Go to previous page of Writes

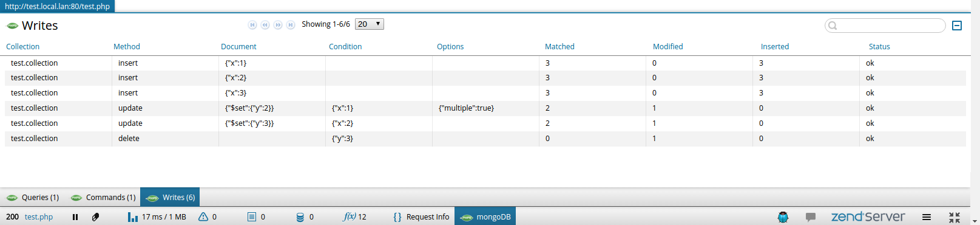265,25
